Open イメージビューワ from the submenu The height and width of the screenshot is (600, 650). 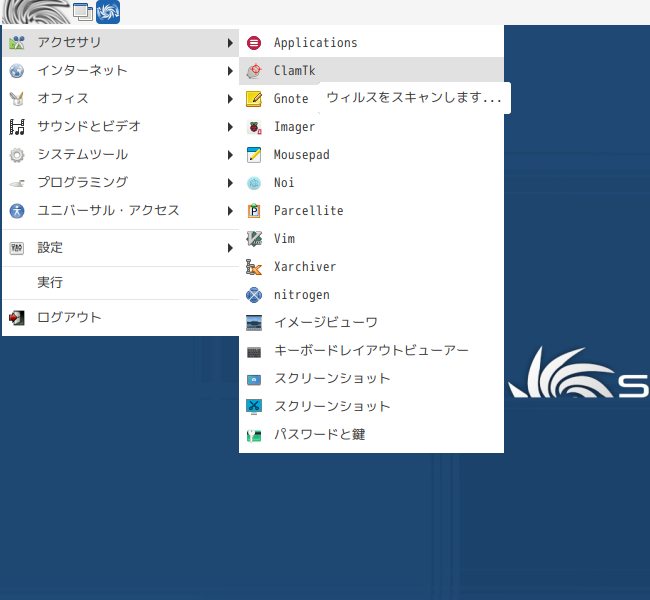371,323
